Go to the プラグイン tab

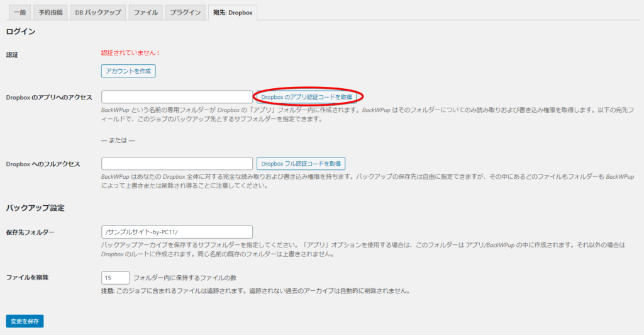(186, 13)
